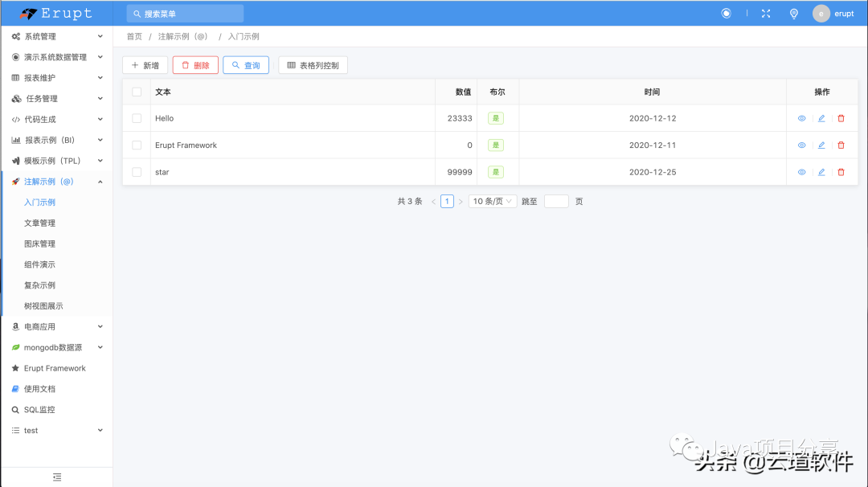Viewport: 868px width, 487px height.
Task: Delete the star record using trash icon
Action: [x=841, y=171]
